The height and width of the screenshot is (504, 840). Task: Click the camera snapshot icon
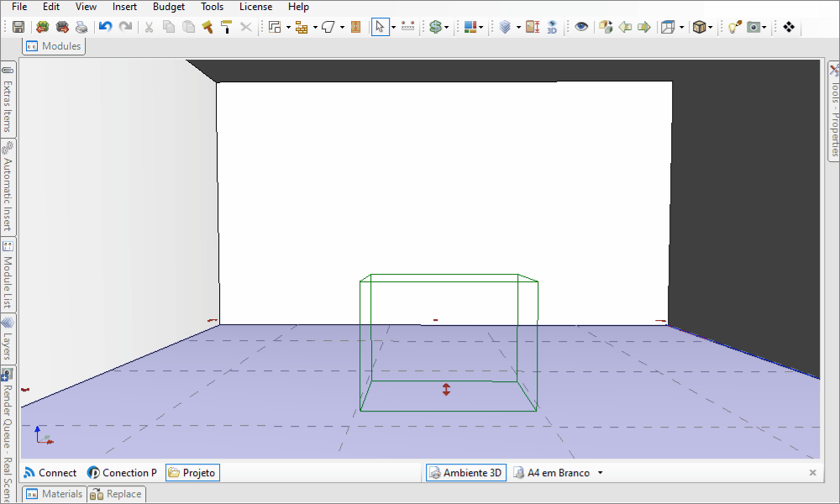(x=753, y=27)
